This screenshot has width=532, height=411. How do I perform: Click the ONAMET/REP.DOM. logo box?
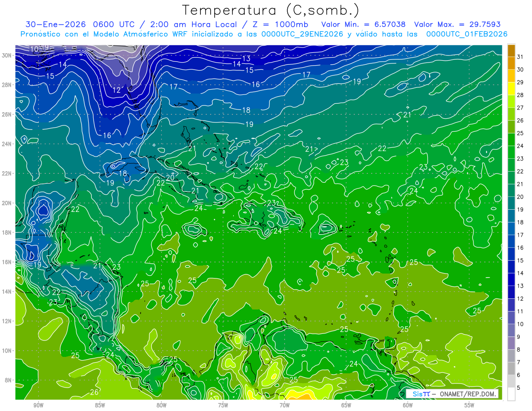[452, 394]
